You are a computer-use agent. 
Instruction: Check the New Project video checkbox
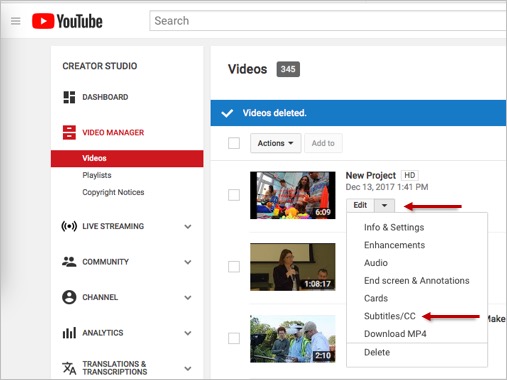234,195
